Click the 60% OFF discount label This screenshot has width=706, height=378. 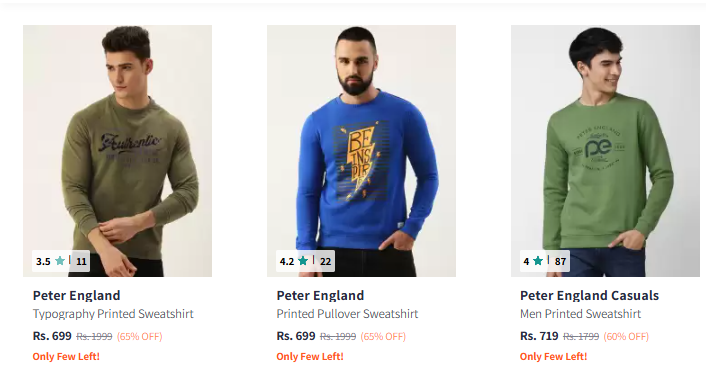626,337
